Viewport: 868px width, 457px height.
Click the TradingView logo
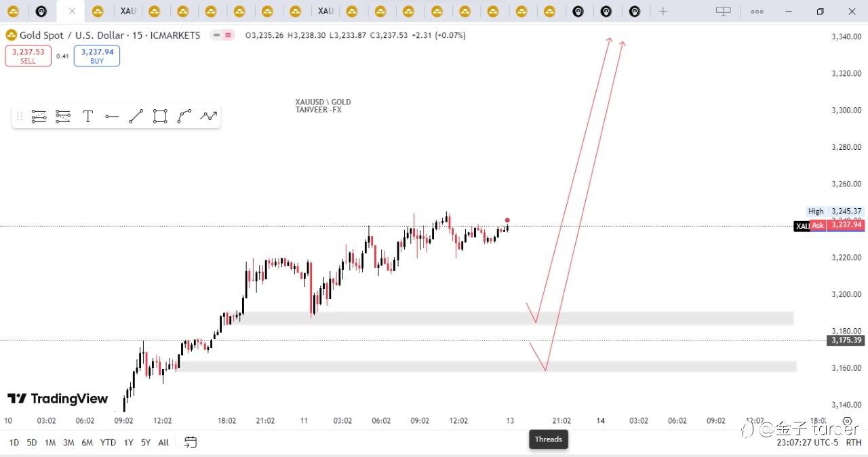(x=58, y=399)
